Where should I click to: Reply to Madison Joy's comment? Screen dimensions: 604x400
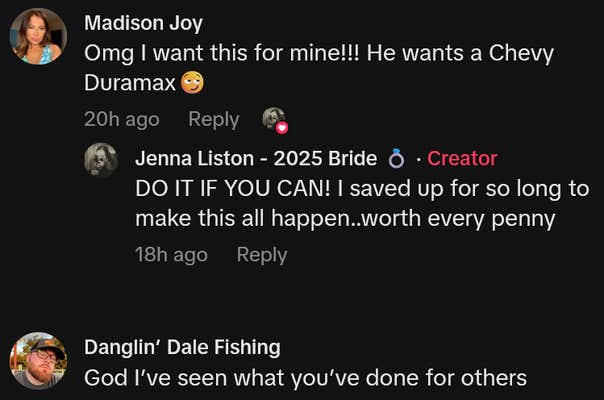(213, 119)
